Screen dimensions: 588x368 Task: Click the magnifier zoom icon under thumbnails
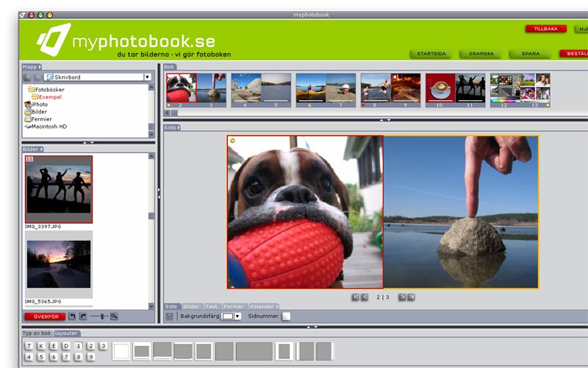[114, 316]
